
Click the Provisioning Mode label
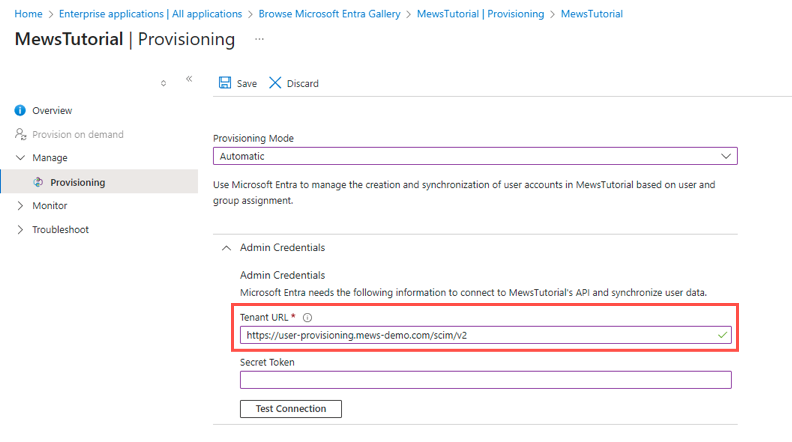(x=254, y=138)
